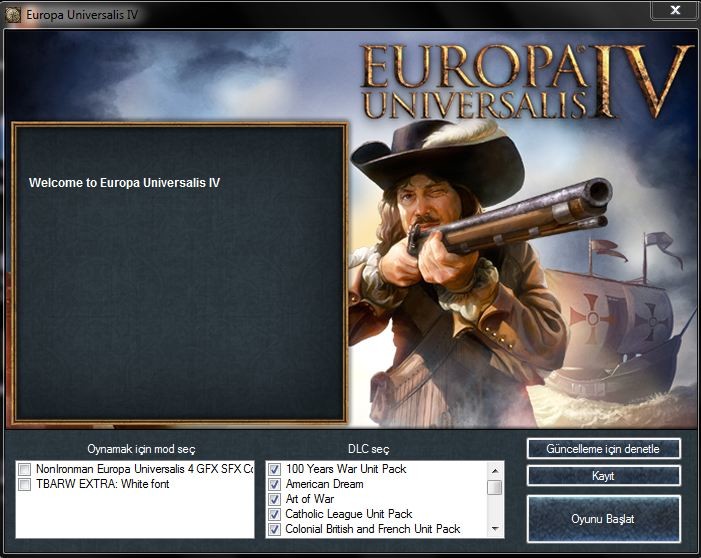
Task: Uncheck Colonial British and French Unit Pack DLC
Action: 274,529
